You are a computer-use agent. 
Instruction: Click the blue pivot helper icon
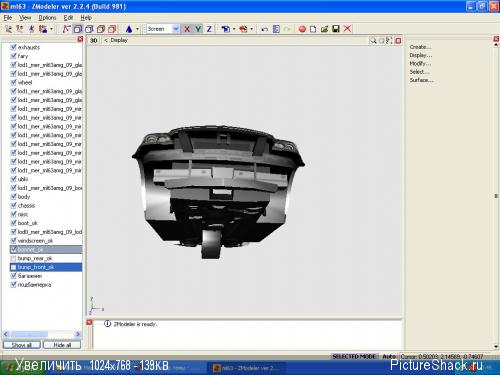(x=226, y=29)
